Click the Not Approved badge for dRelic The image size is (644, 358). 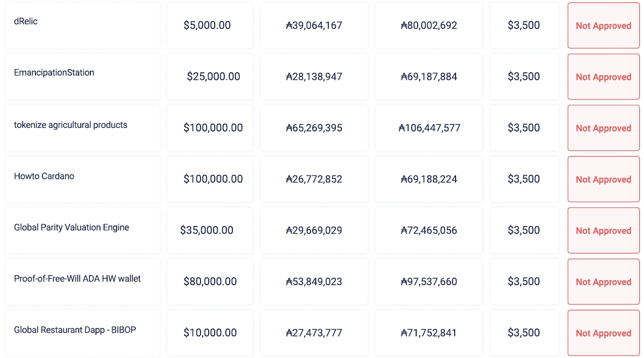[603, 26]
